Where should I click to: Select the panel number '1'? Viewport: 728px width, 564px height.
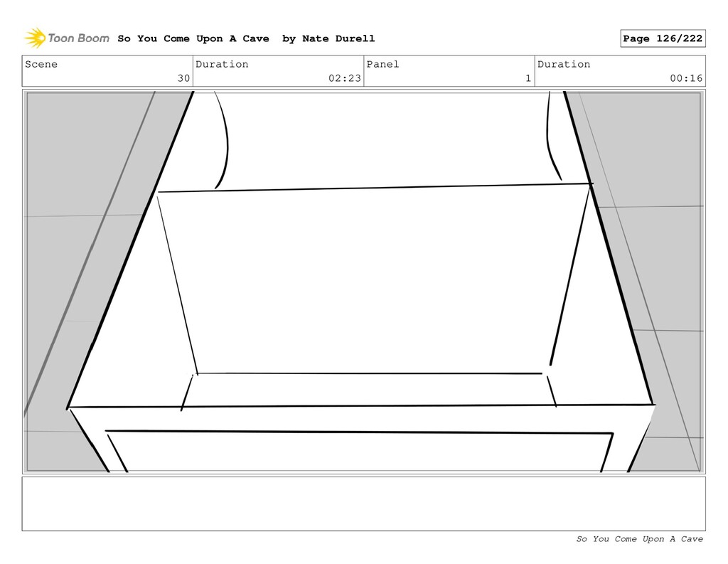tap(528, 78)
